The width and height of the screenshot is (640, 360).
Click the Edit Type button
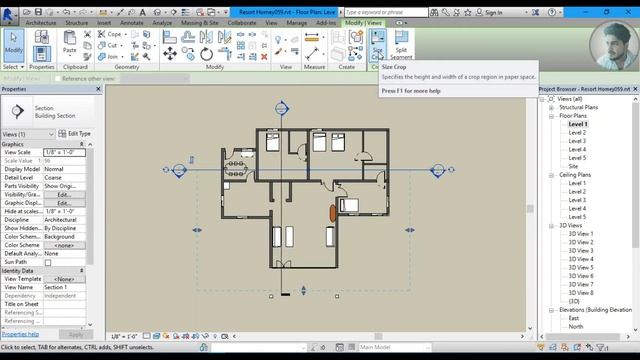(x=74, y=133)
